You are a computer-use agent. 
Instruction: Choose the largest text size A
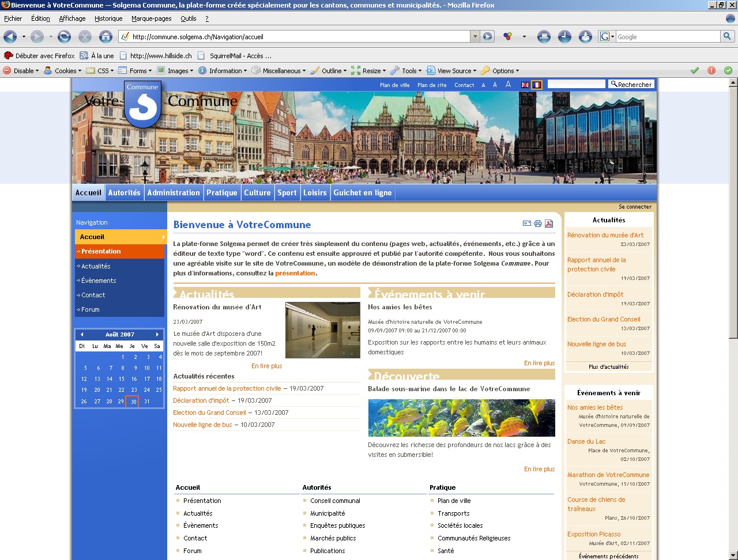click(x=508, y=84)
